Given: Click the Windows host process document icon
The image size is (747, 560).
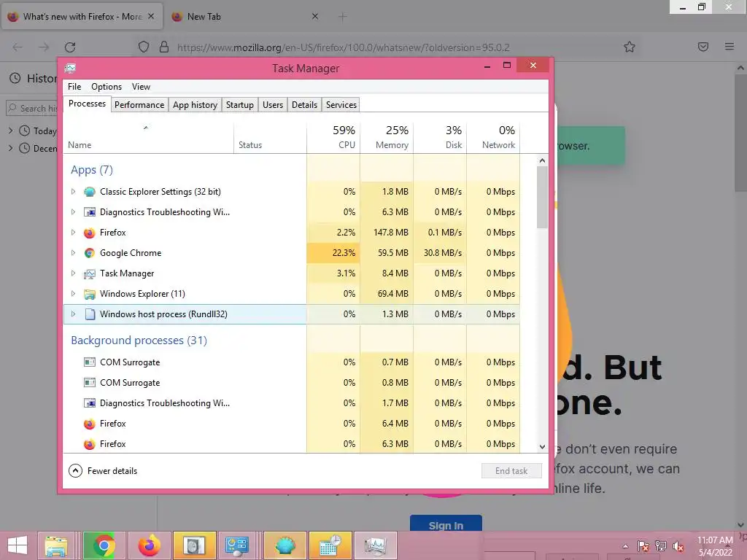Looking at the screenshot, I should (90, 314).
